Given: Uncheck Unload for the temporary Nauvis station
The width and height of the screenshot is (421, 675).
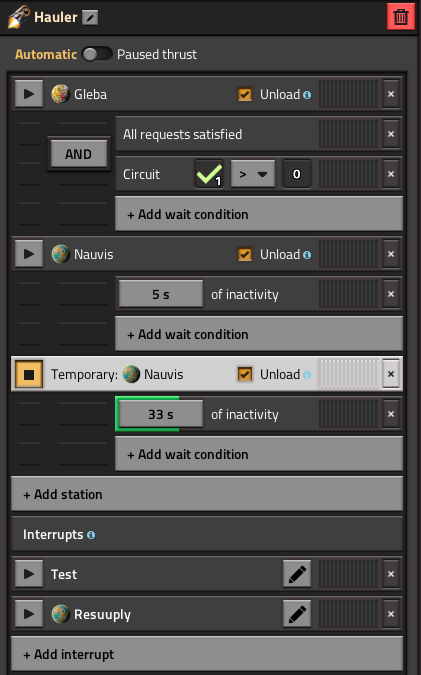Looking at the screenshot, I should (x=245, y=374).
